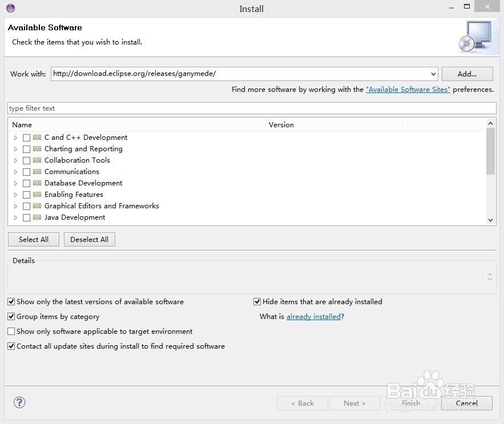Click the help question mark icon

tap(19, 402)
